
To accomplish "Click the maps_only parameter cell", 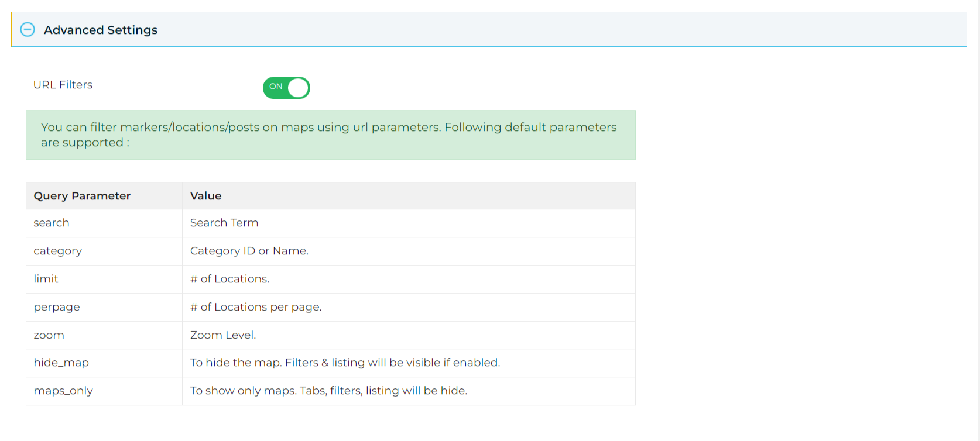I will [104, 391].
